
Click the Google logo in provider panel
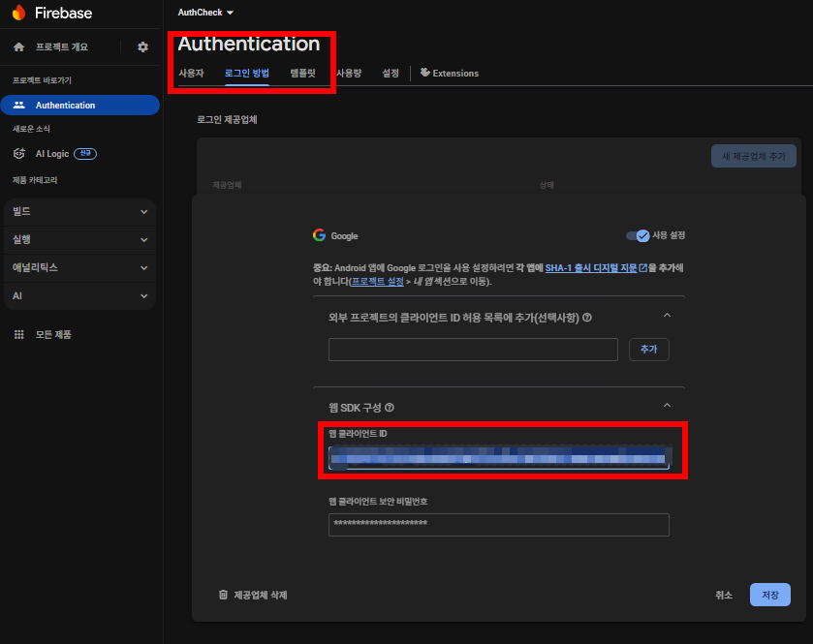(x=320, y=235)
